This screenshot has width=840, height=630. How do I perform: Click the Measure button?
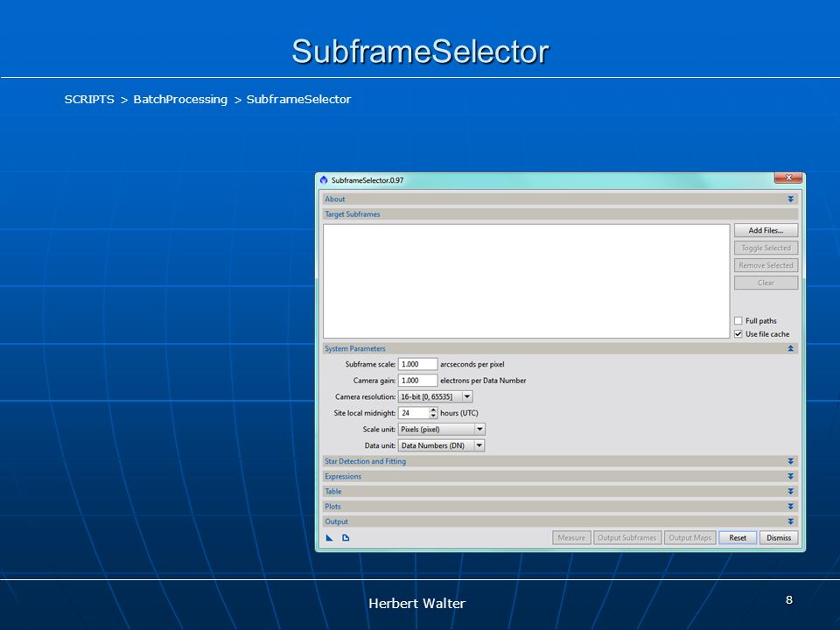pos(571,538)
